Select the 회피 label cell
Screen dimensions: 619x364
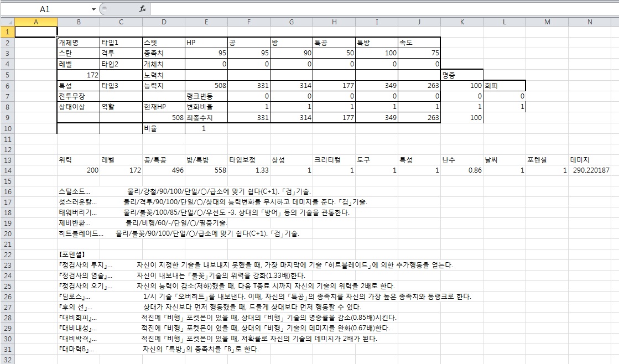(x=504, y=86)
